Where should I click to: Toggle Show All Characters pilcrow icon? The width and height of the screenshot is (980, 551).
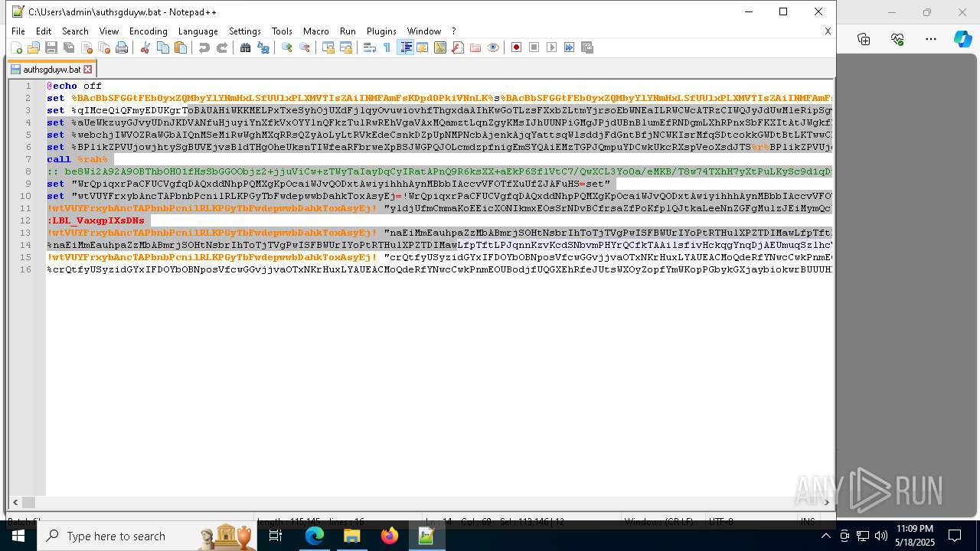[387, 47]
